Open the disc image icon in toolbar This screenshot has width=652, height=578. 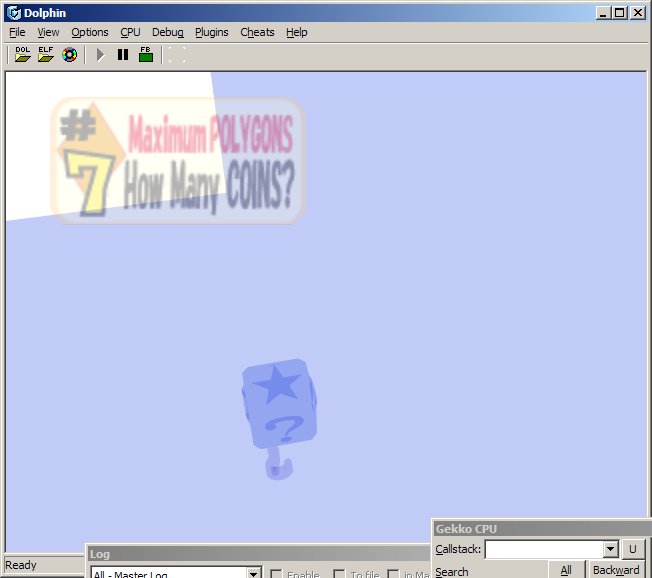coord(69,54)
